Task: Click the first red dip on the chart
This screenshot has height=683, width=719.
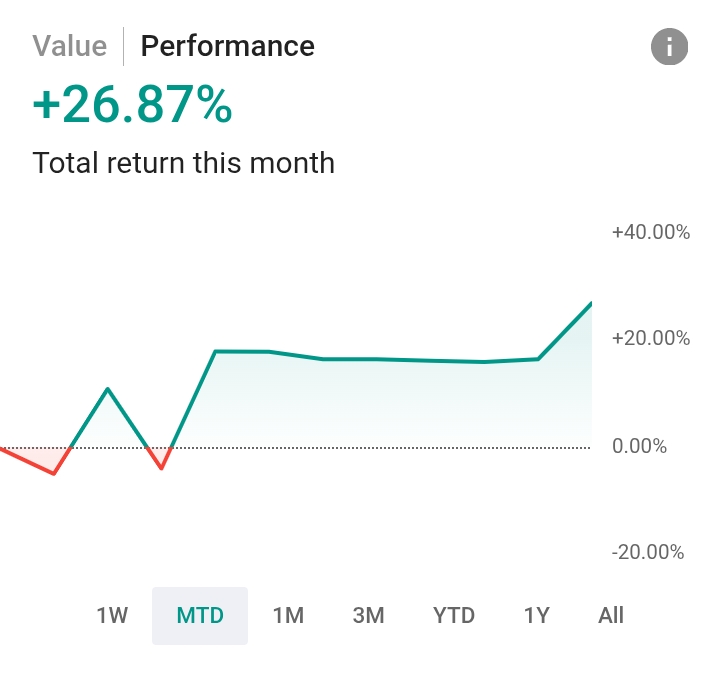Action: tap(54, 473)
